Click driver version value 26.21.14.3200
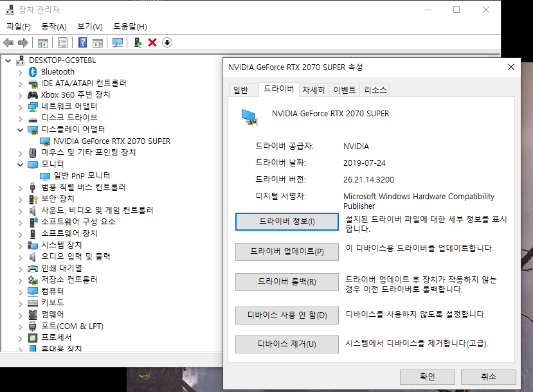The height and width of the screenshot is (392, 533). tap(368, 180)
